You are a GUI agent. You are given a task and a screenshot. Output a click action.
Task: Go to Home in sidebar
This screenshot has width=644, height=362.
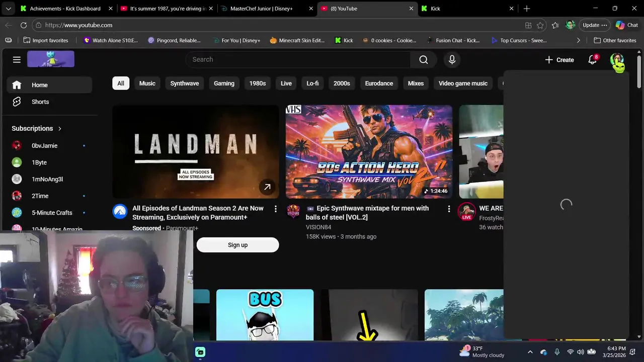49,85
